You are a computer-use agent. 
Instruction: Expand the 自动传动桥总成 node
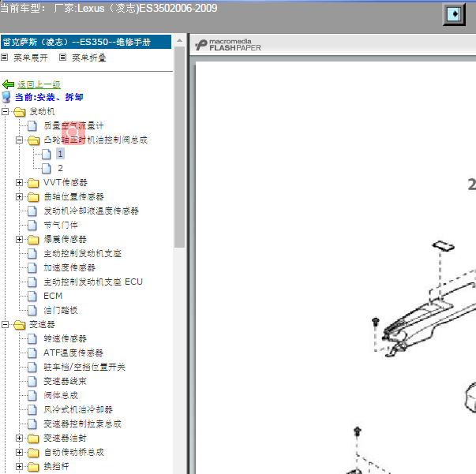[x=19, y=453]
